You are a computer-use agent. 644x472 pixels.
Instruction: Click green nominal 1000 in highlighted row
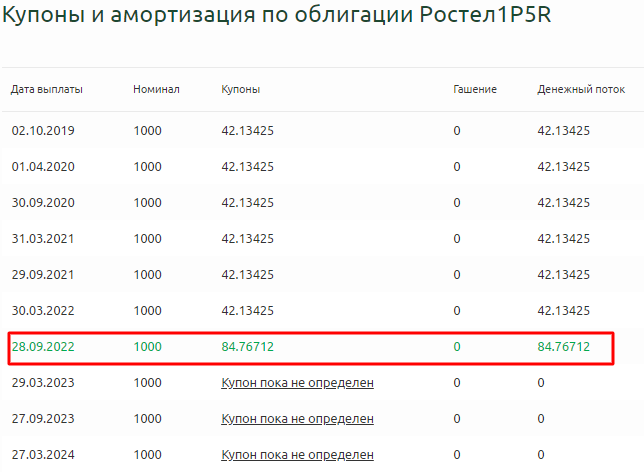[147, 347]
